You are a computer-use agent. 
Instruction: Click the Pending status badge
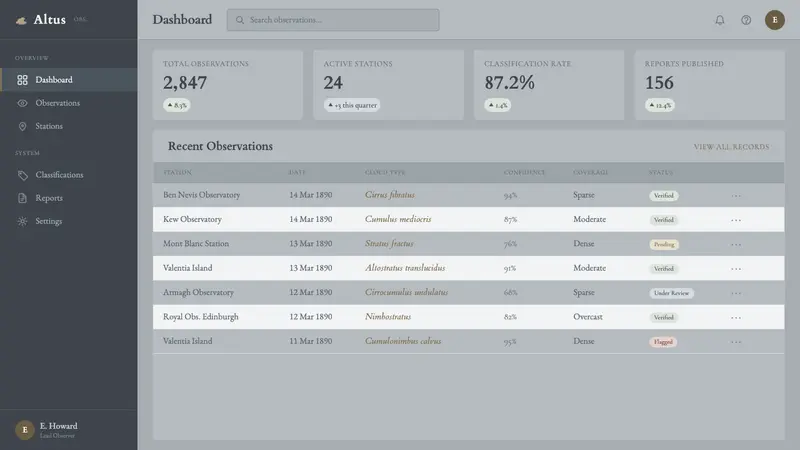664,244
